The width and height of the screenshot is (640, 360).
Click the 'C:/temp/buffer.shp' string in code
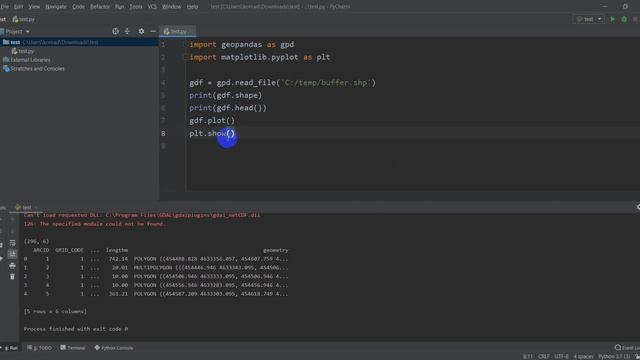pos(325,83)
